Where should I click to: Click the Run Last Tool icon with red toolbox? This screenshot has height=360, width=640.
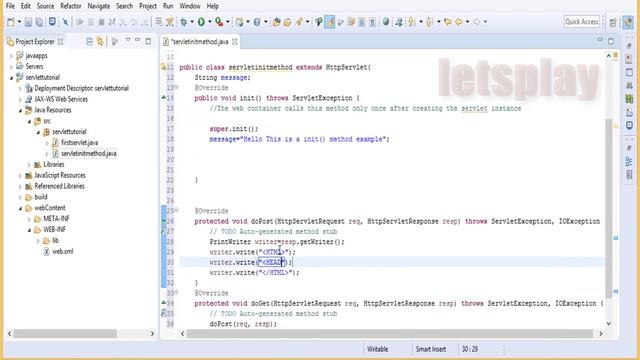coord(219,22)
